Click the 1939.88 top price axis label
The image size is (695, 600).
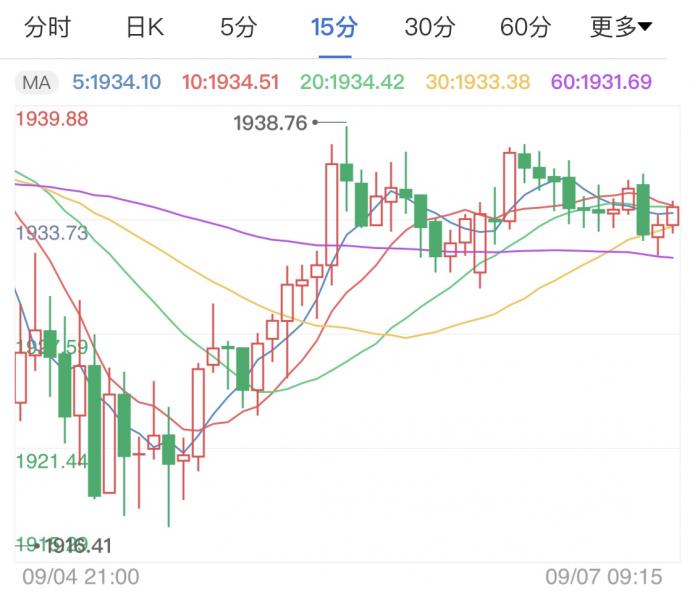52,120
